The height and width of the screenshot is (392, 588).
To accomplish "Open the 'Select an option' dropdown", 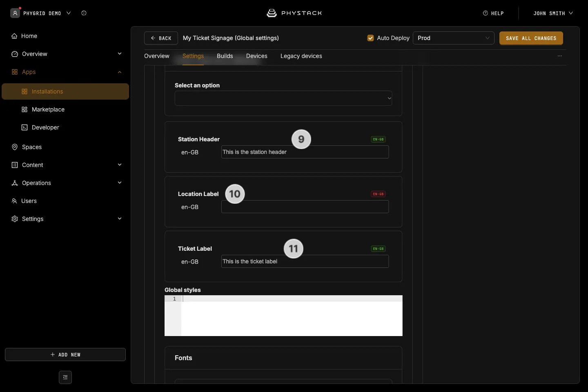I will point(283,98).
